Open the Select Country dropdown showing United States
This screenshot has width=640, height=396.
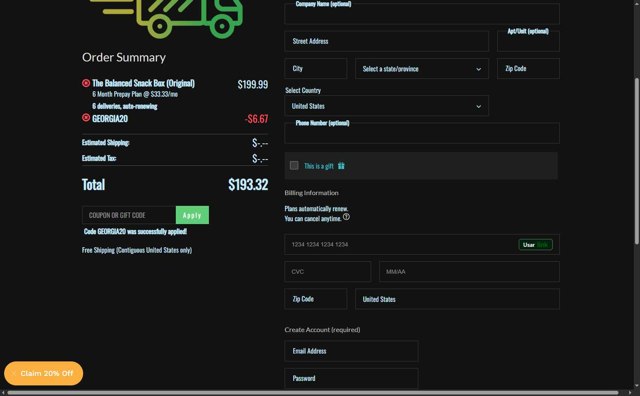click(x=387, y=106)
